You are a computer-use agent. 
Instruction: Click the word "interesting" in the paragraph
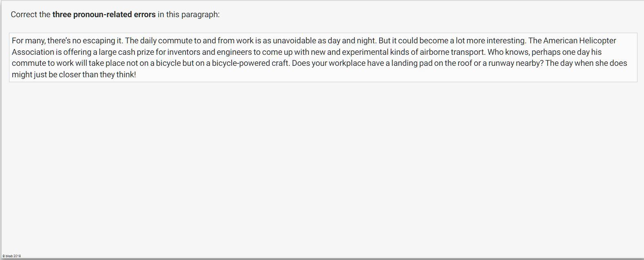point(505,40)
